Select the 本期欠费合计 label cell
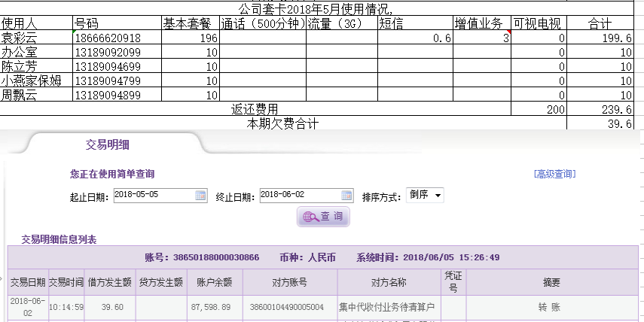 click(x=282, y=124)
